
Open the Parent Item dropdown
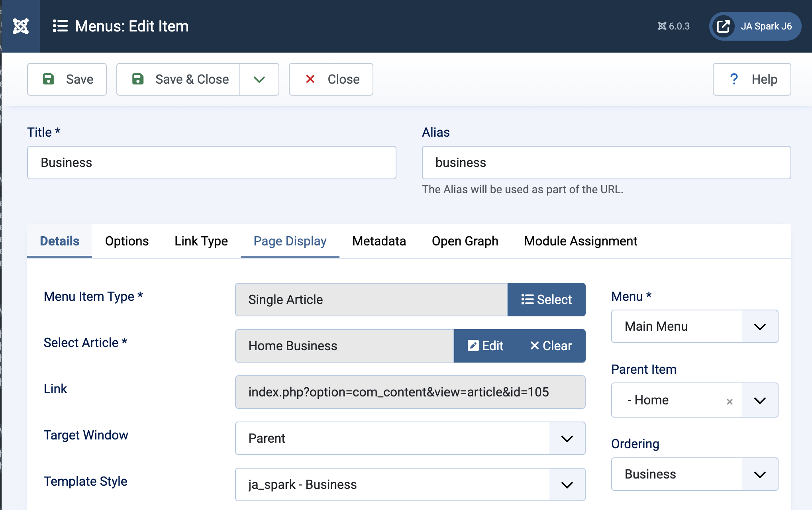(759, 400)
